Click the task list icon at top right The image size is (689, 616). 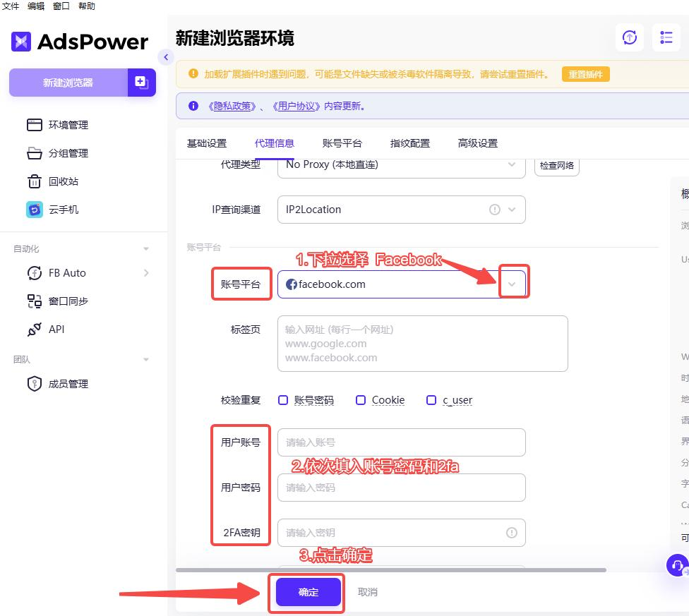[666, 37]
